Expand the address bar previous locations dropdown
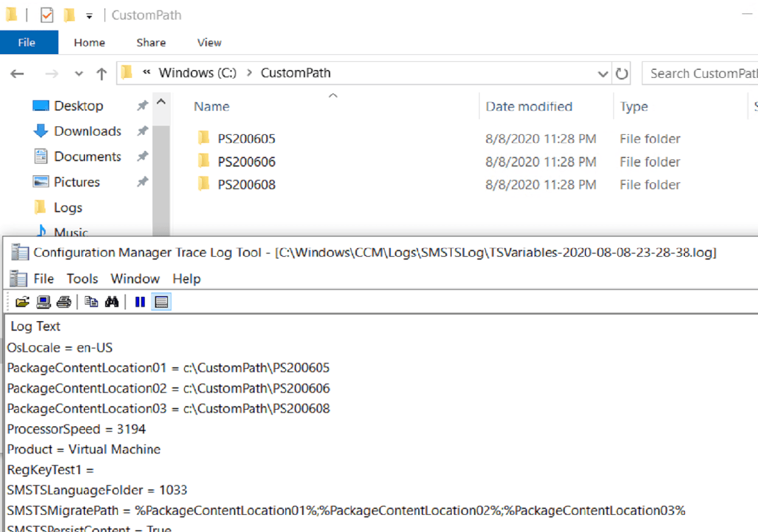The image size is (758, 532). click(602, 73)
